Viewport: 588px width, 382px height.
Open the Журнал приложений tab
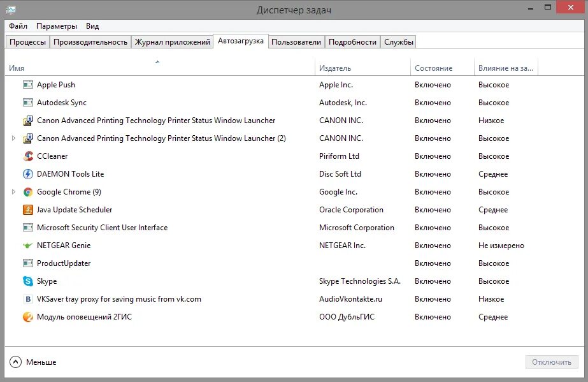click(173, 42)
